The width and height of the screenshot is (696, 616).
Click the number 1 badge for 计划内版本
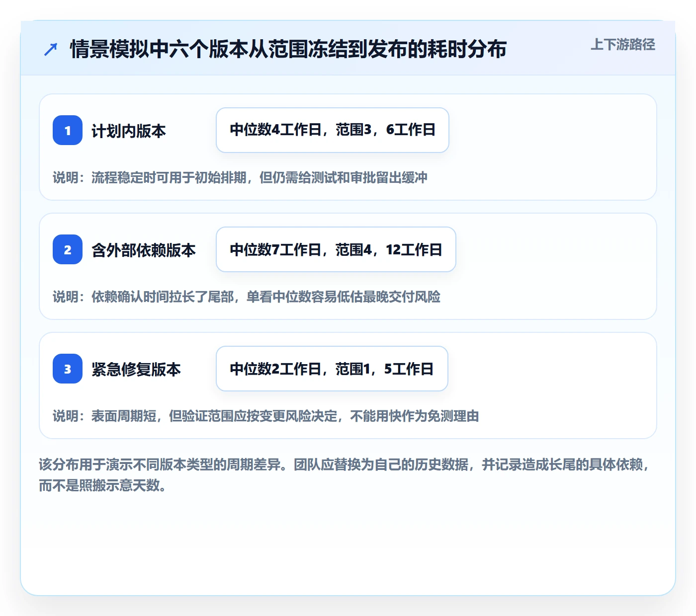tap(68, 130)
